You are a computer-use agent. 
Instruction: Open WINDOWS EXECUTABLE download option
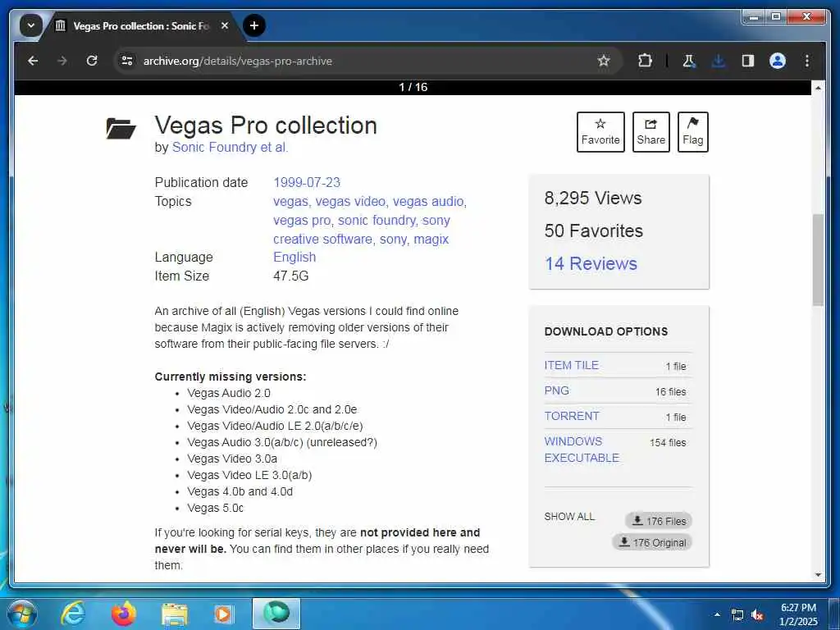coord(582,450)
